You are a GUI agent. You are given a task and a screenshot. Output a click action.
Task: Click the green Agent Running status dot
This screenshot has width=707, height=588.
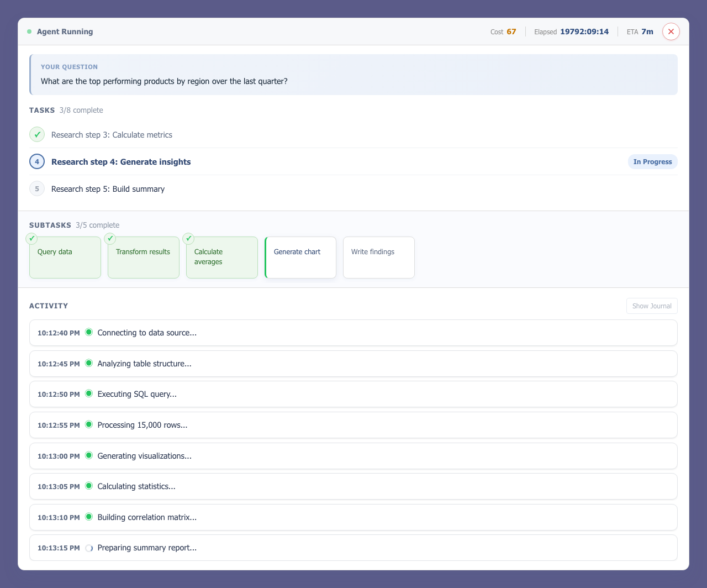[x=29, y=32]
